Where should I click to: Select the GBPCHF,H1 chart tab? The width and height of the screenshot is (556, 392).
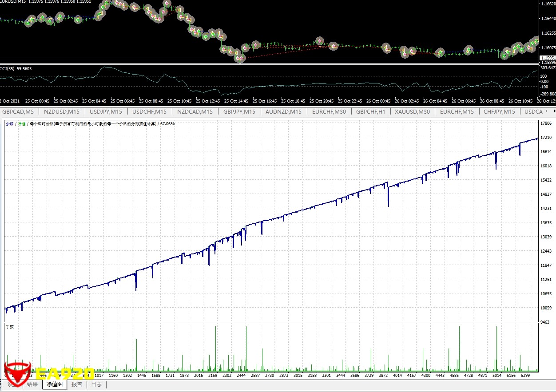pos(370,112)
